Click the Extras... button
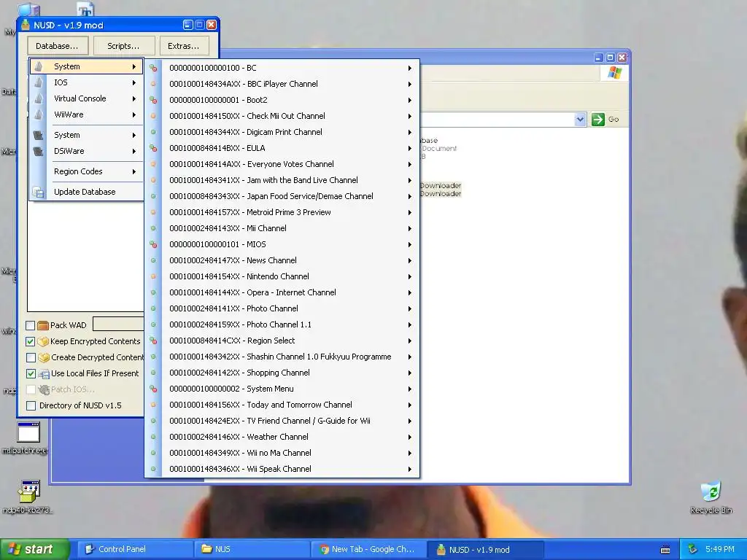Screen dimensions: 747x560 [x=184, y=46]
